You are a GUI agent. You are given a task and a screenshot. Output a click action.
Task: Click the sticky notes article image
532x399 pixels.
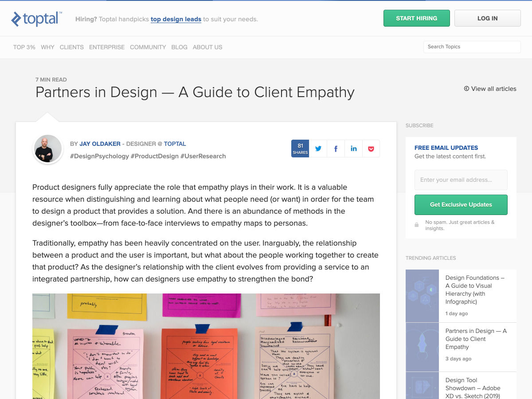pyautogui.click(x=206, y=346)
